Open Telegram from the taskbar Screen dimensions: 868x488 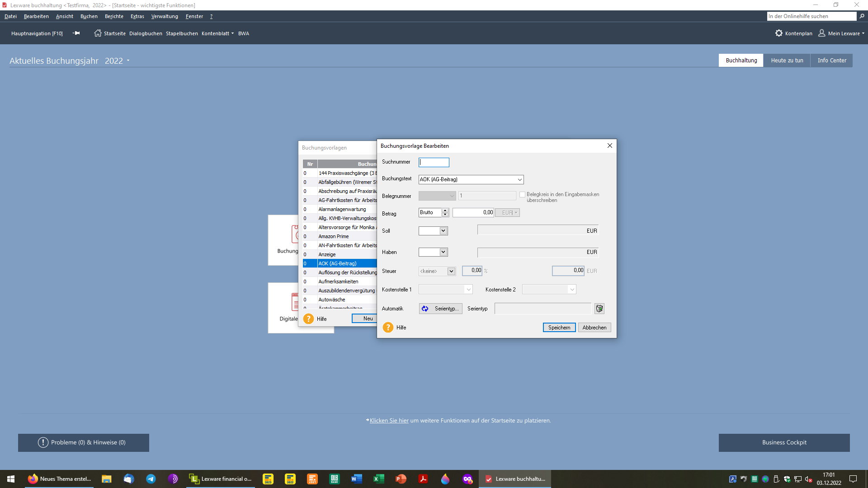click(151, 479)
